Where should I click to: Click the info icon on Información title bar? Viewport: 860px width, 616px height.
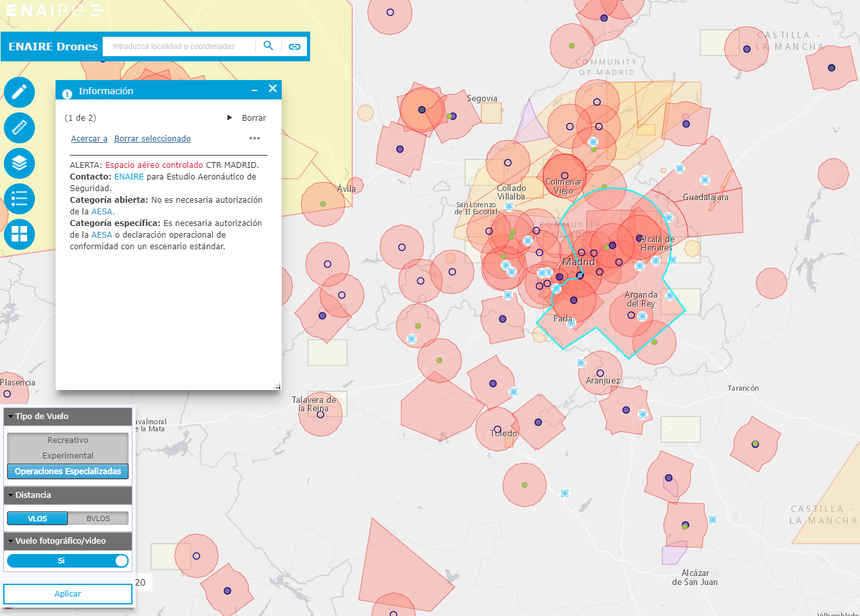click(x=67, y=94)
